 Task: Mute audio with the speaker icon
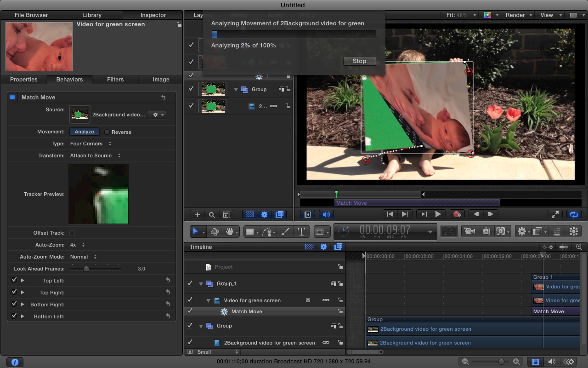(x=326, y=214)
